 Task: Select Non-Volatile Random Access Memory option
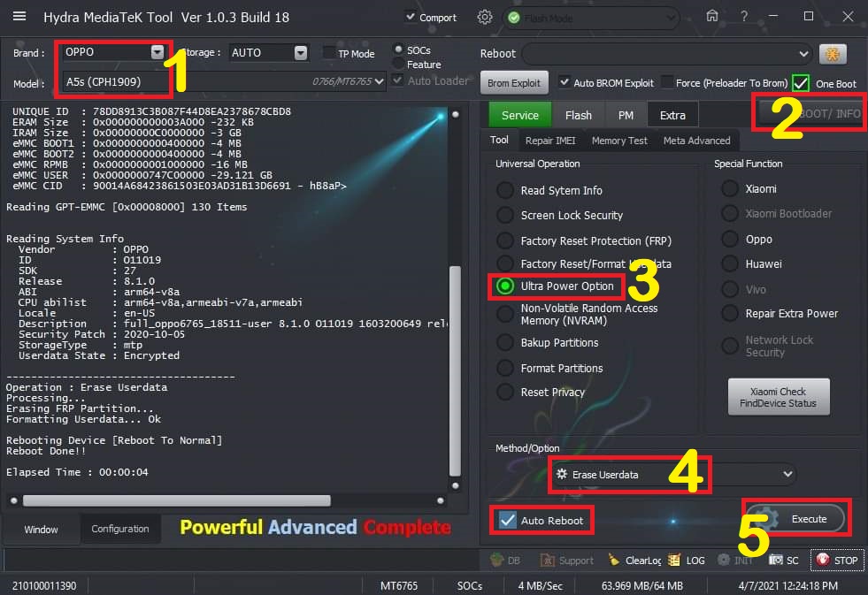point(505,314)
